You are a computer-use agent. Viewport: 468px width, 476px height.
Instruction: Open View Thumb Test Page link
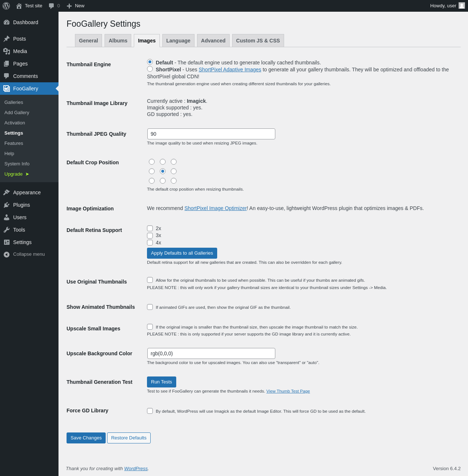point(288,391)
